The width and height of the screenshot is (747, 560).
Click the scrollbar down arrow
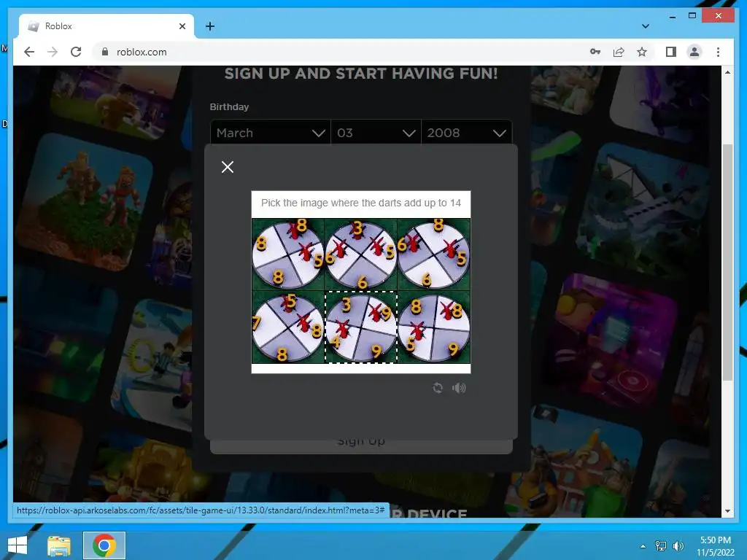coord(727,511)
